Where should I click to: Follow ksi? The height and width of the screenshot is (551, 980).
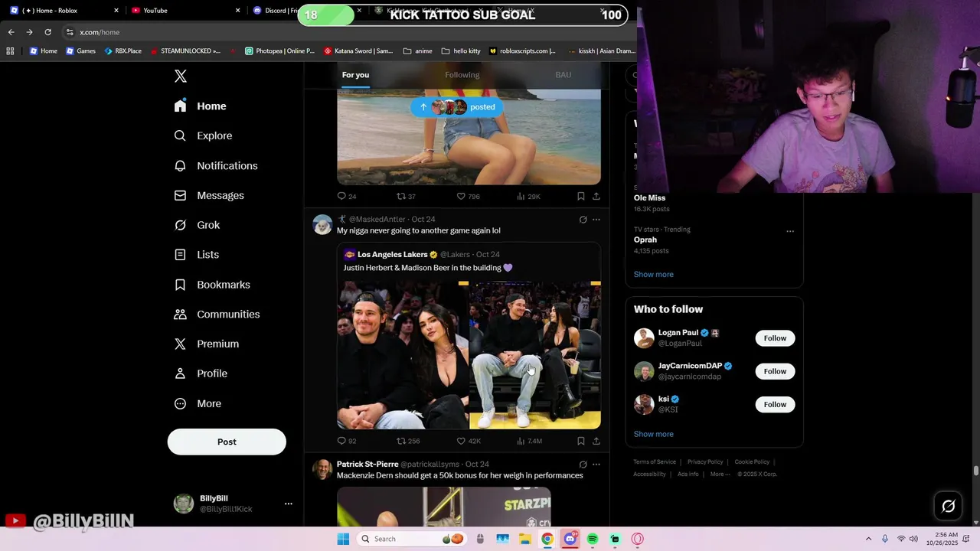[775, 404]
